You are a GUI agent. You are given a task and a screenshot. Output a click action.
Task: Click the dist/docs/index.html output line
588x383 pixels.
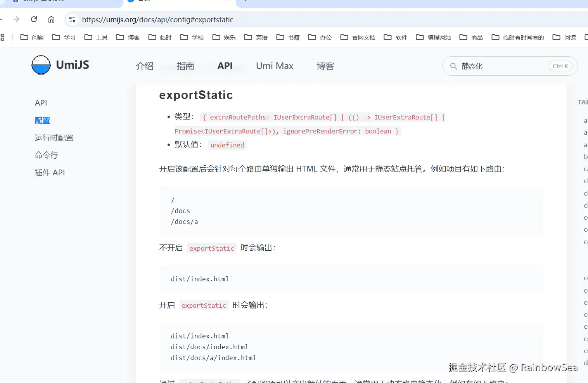(209, 347)
